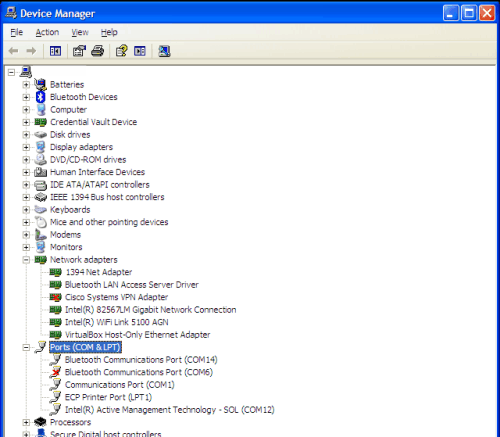Close the Device Manager window
500x437 pixels.
coord(487,13)
